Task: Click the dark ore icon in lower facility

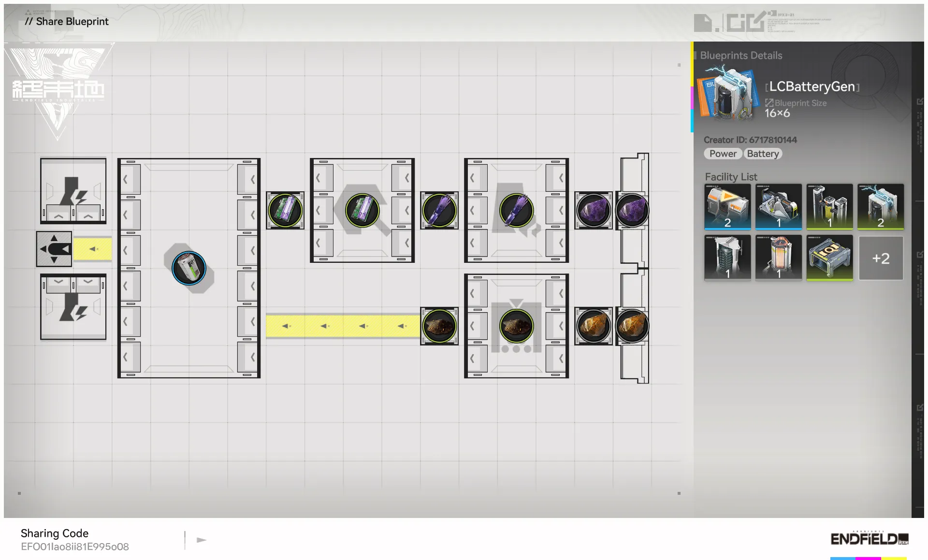Action: click(516, 326)
